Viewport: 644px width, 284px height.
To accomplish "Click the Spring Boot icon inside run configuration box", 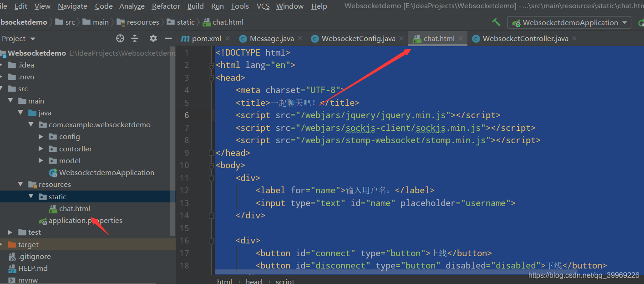I will [517, 22].
